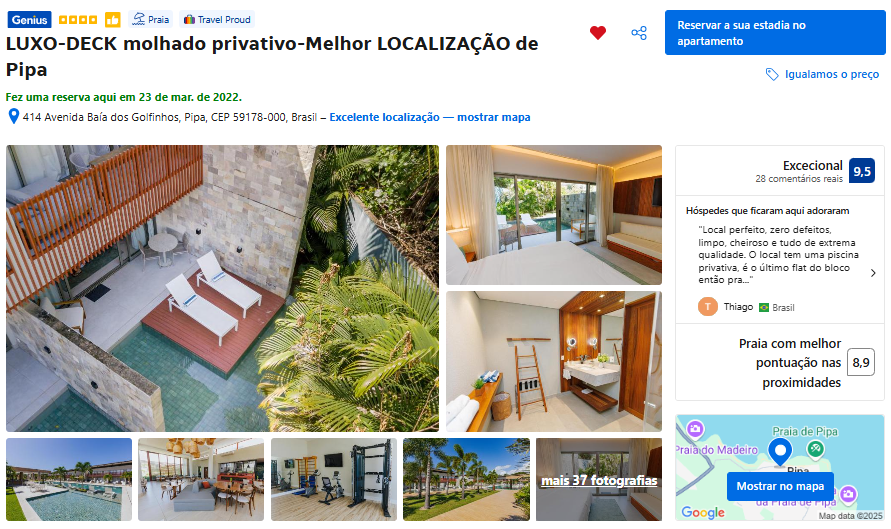Click the location pin beside the address
The image size is (891, 529).
[x=14, y=116]
